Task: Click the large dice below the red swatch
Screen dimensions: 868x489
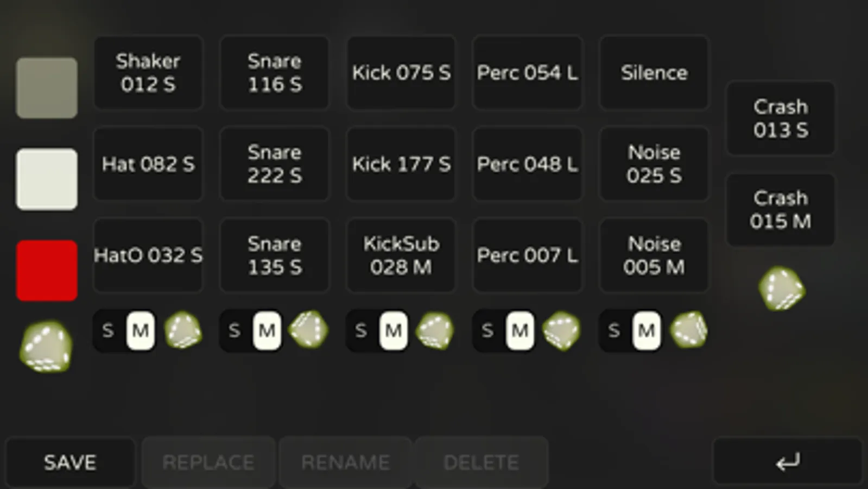Action: tap(46, 347)
